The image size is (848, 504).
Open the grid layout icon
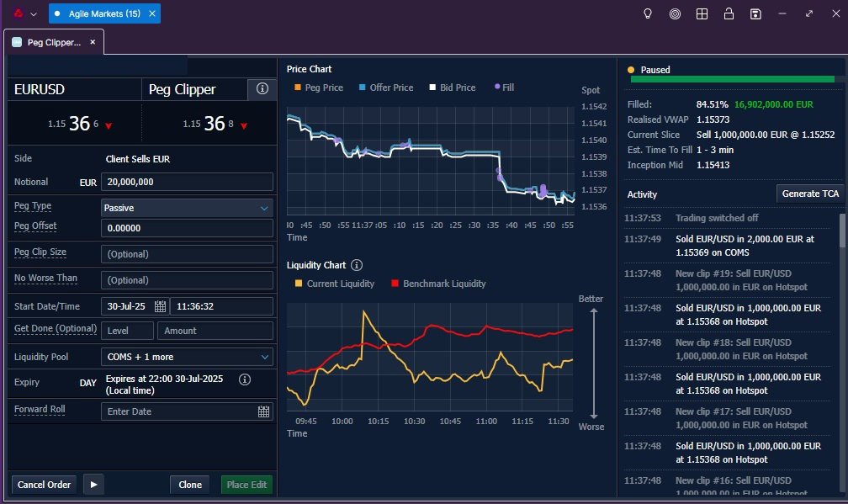(x=702, y=13)
